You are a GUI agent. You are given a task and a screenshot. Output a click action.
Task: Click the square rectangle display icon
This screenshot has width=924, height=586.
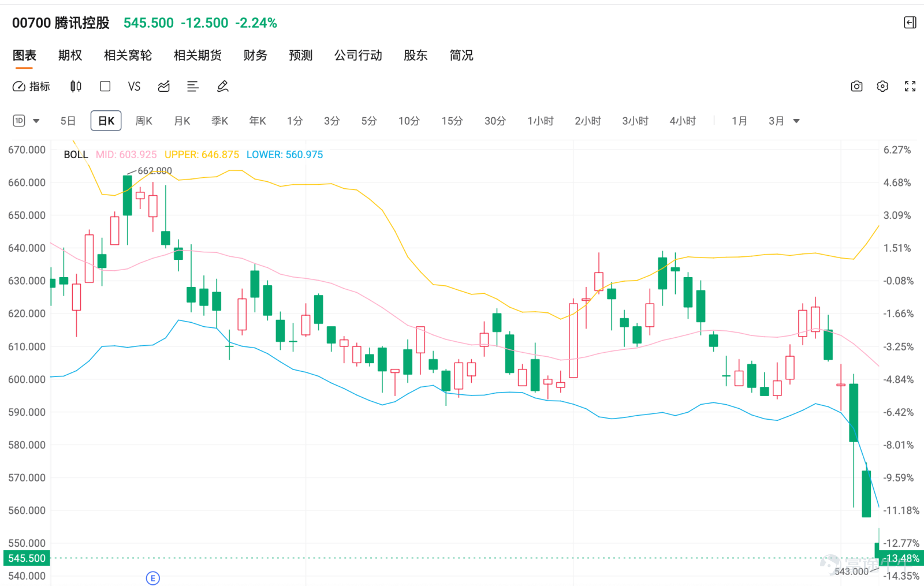pos(105,87)
